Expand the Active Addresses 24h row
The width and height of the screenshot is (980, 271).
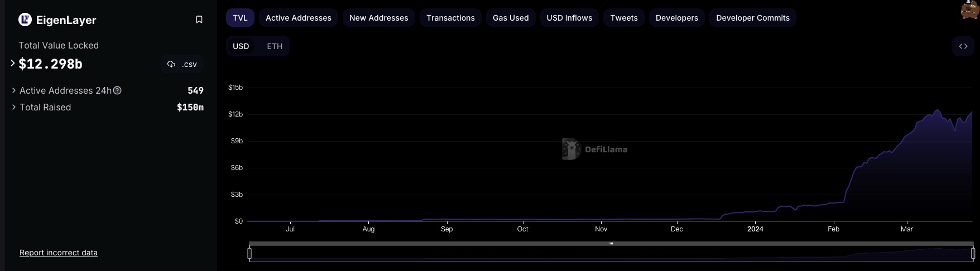click(14, 90)
